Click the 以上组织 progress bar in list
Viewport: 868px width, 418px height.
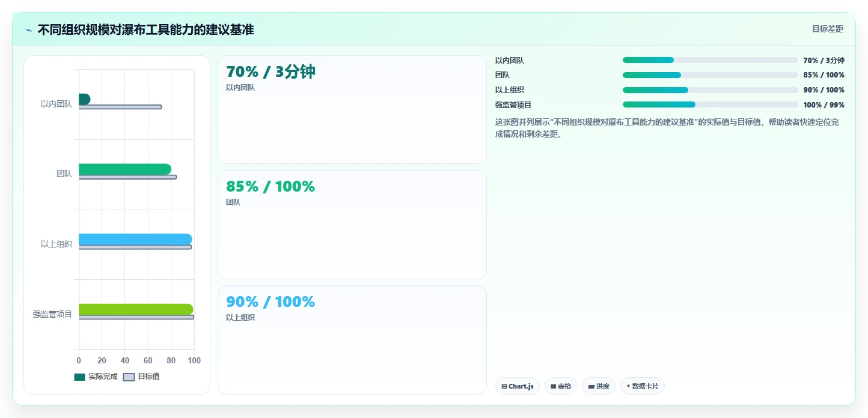click(x=710, y=90)
